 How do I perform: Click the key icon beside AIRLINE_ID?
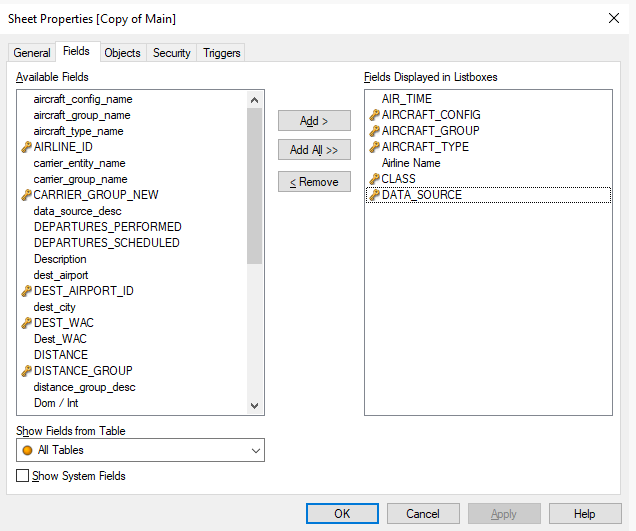[26, 147]
